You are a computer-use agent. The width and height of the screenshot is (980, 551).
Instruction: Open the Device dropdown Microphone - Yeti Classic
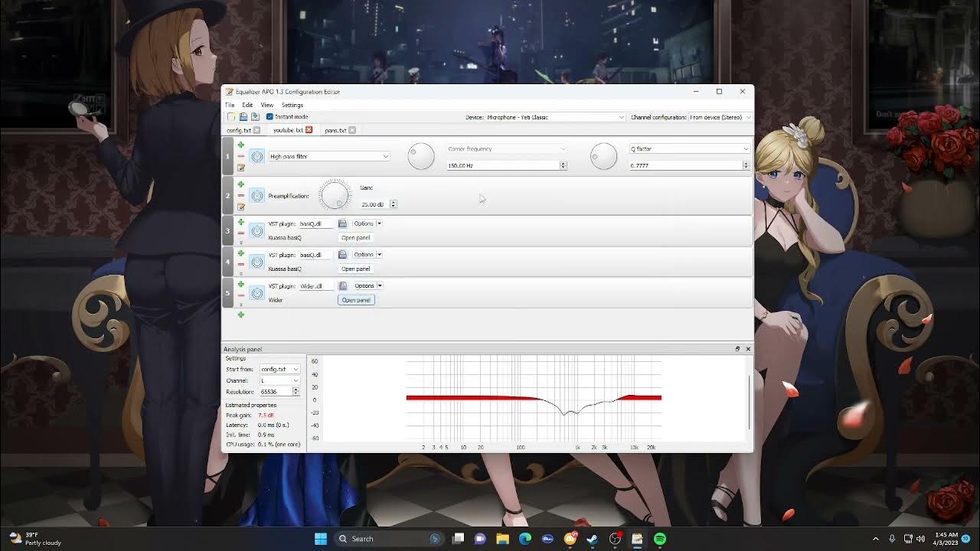point(556,117)
